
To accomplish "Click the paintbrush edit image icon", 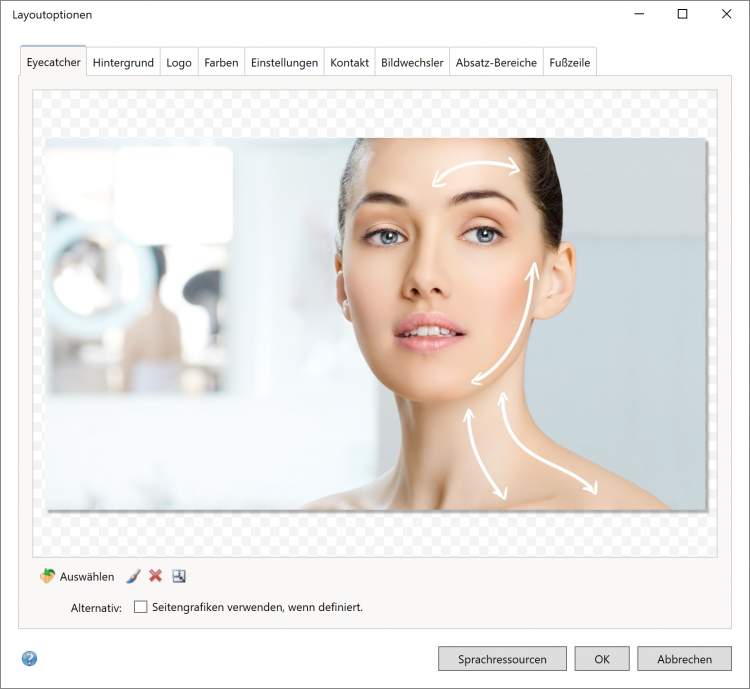I will (x=133, y=577).
